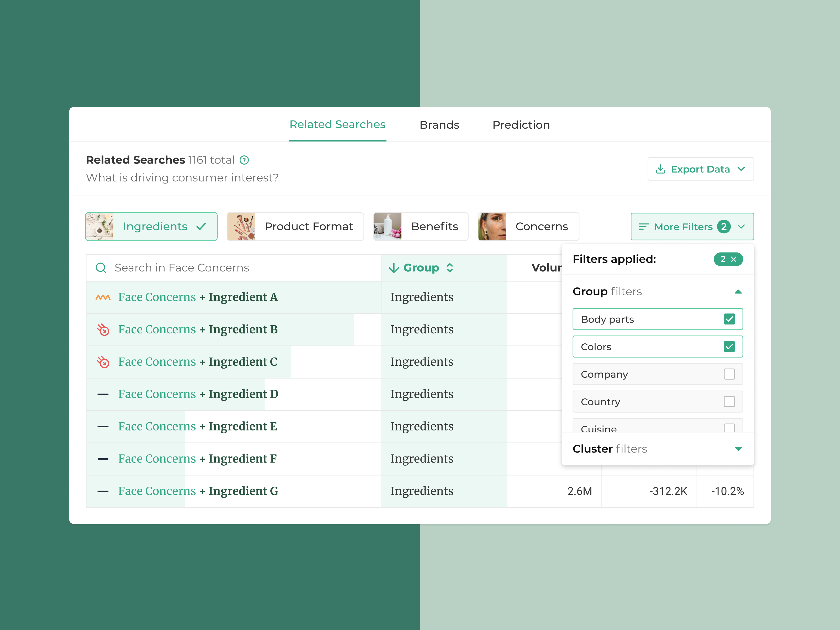Image resolution: width=840 pixels, height=630 pixels.
Task: Click the flat dash icon for Ingredient E
Action: (x=103, y=427)
